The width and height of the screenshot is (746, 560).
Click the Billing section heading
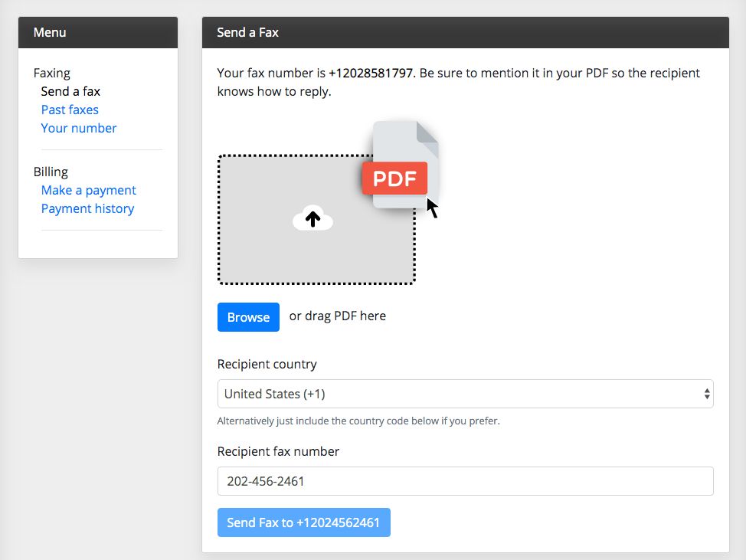point(51,172)
